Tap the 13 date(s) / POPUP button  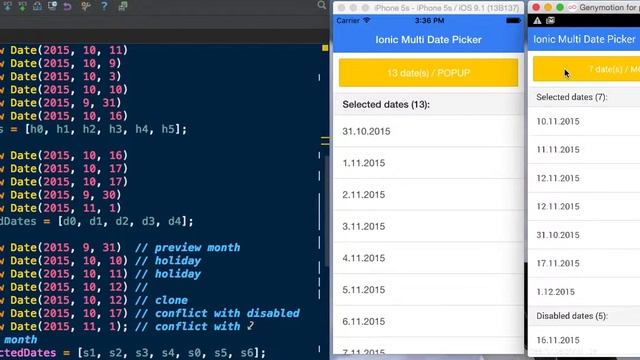point(429,73)
